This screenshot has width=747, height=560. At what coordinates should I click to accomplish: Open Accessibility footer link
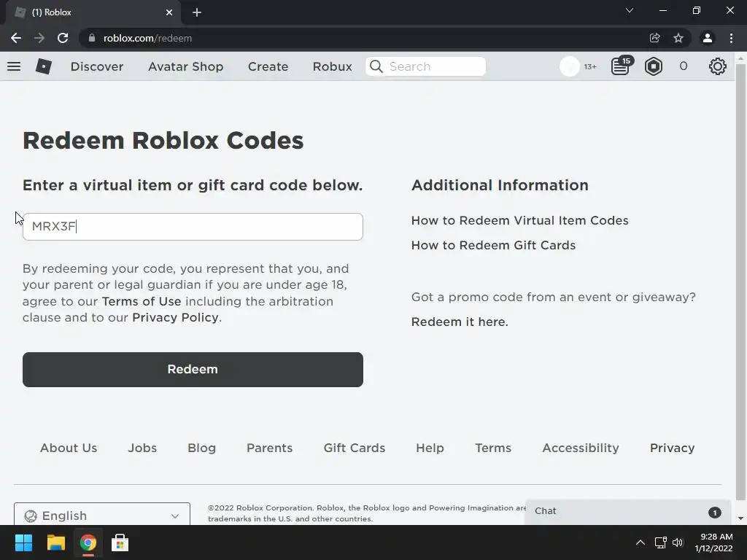pos(581,448)
